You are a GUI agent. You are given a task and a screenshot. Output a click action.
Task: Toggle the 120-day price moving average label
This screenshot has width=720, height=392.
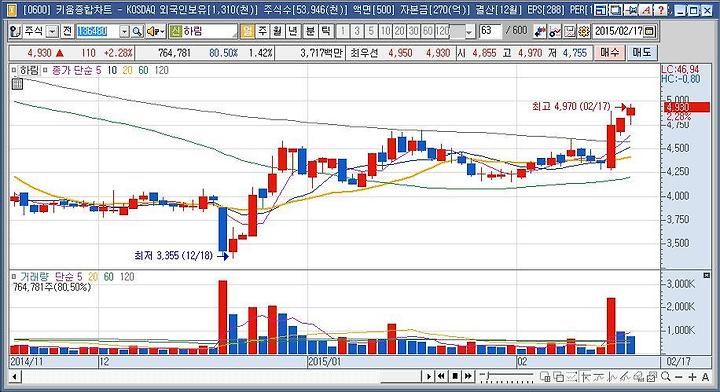click(161, 70)
